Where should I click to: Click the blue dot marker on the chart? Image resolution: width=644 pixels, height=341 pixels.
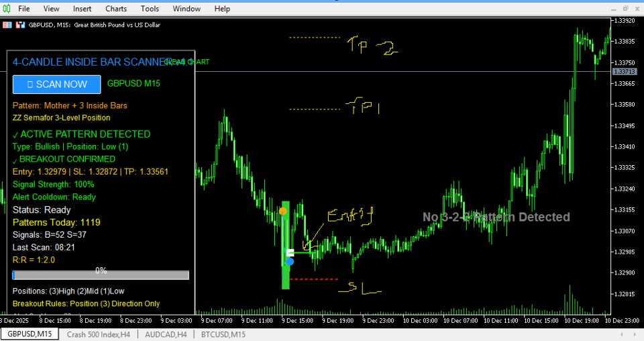point(290,261)
